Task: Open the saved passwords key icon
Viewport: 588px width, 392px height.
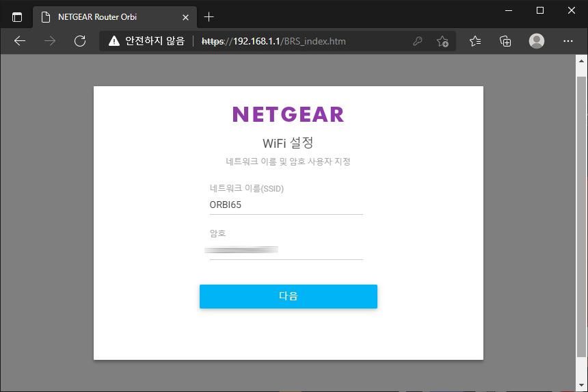Action: 417,41
